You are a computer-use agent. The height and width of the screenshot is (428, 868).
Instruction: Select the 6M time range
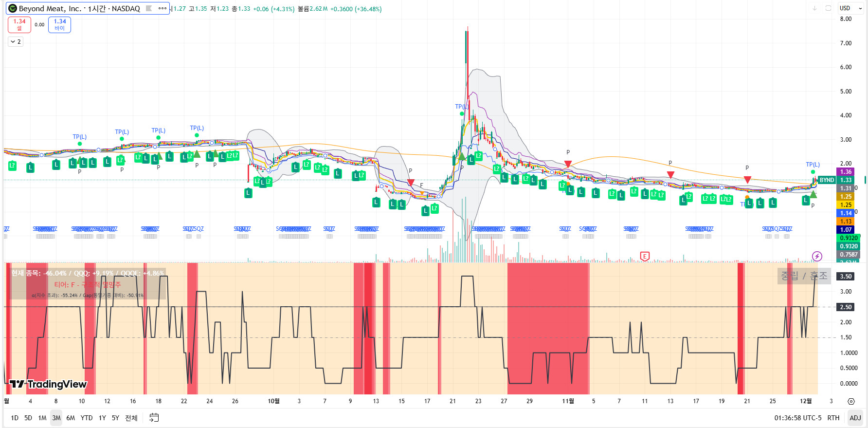(71, 418)
